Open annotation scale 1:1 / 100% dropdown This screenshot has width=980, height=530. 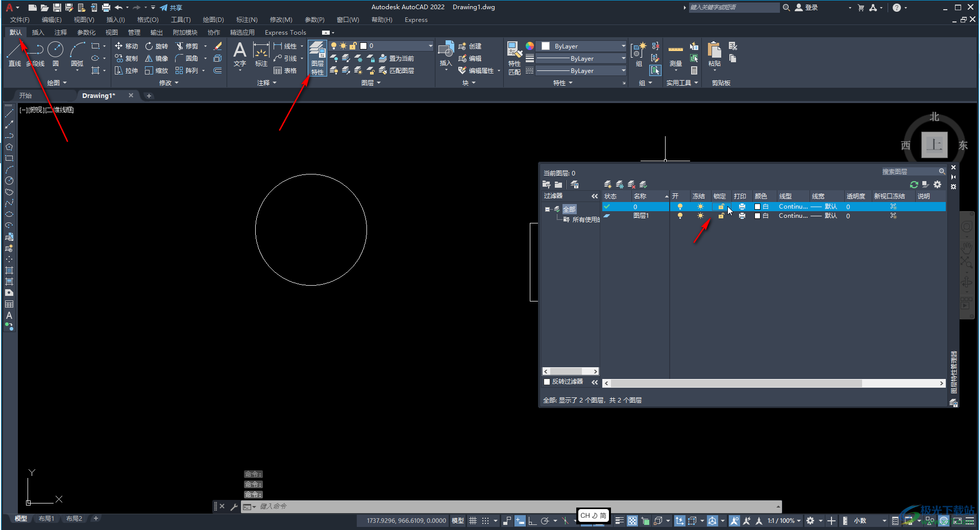coord(784,521)
